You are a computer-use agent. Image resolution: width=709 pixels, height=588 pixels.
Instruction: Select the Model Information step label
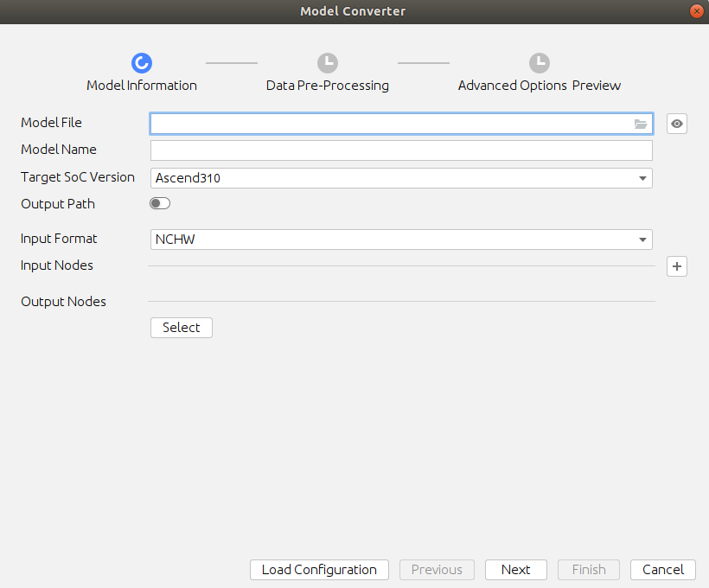pyautogui.click(x=142, y=86)
